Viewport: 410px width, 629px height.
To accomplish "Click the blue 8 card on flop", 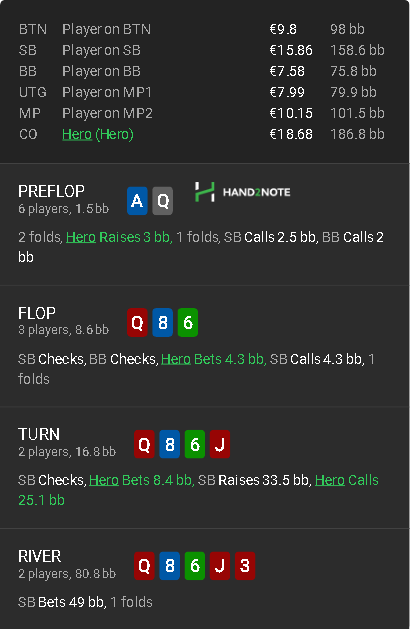I will (x=162, y=322).
